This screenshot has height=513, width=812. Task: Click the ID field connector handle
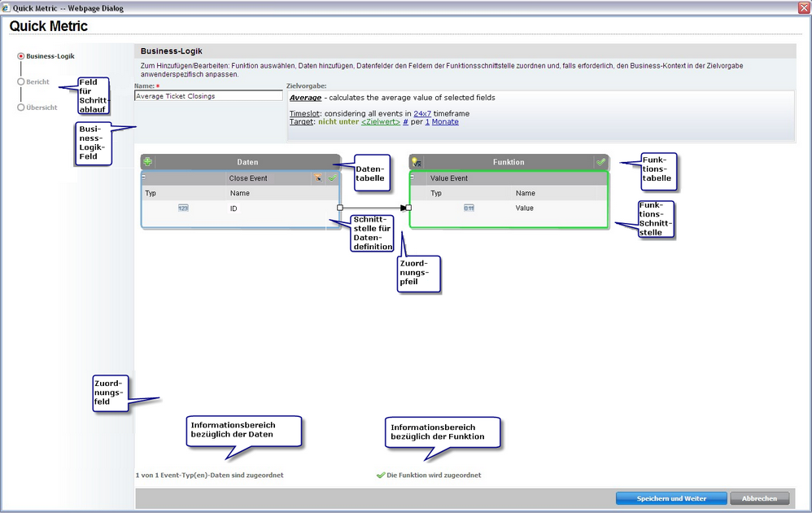pos(340,208)
